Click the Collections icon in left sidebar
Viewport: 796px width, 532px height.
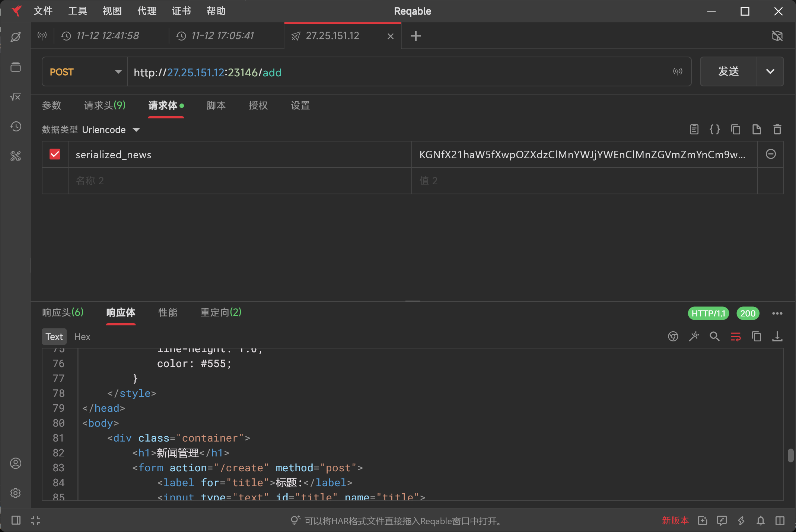pyautogui.click(x=16, y=67)
